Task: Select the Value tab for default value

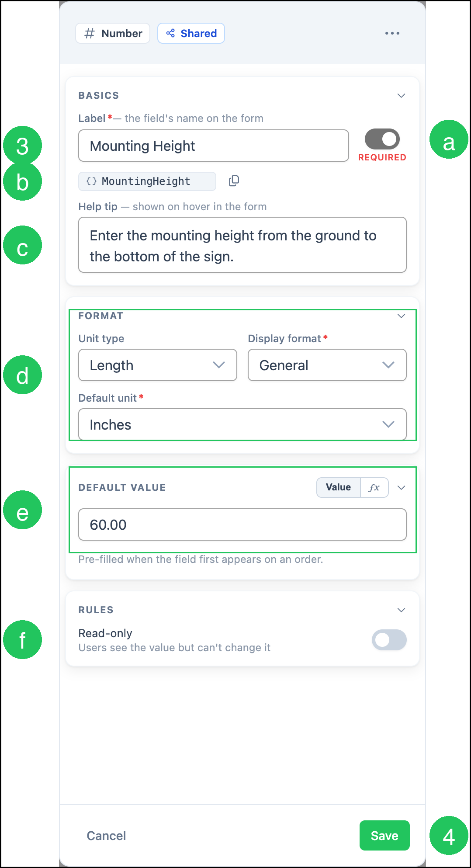Action: pyautogui.click(x=339, y=487)
